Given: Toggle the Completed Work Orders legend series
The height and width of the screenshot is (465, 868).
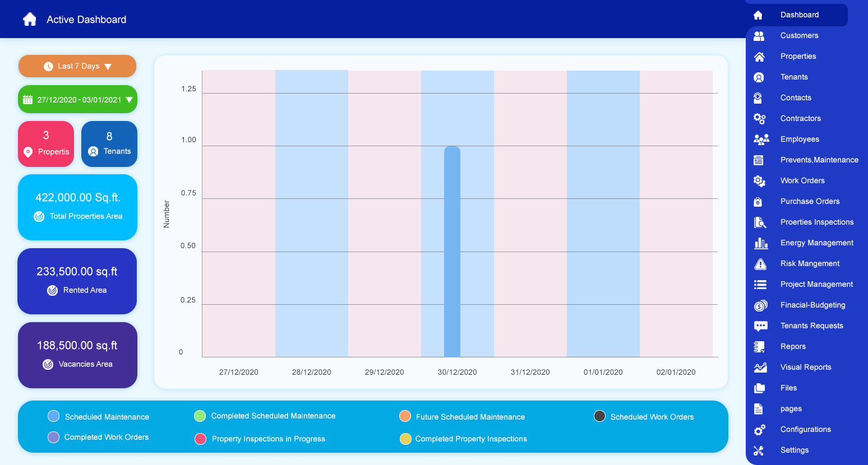Looking at the screenshot, I should [x=54, y=437].
